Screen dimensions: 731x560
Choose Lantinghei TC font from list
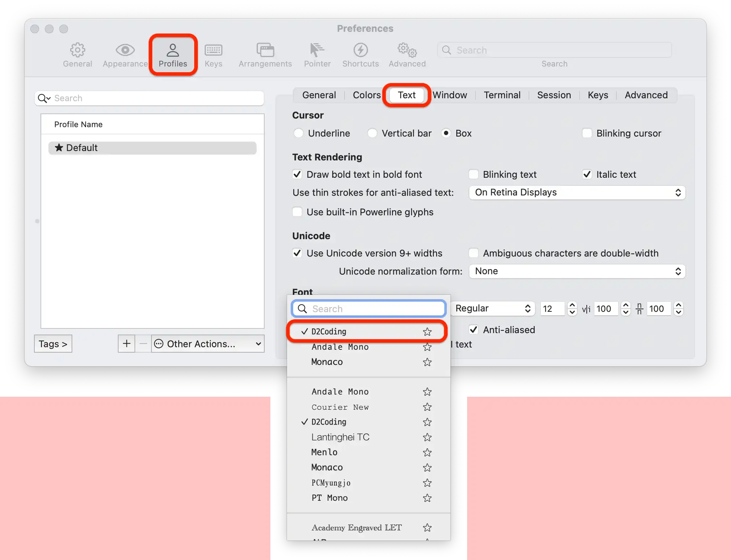point(369,437)
